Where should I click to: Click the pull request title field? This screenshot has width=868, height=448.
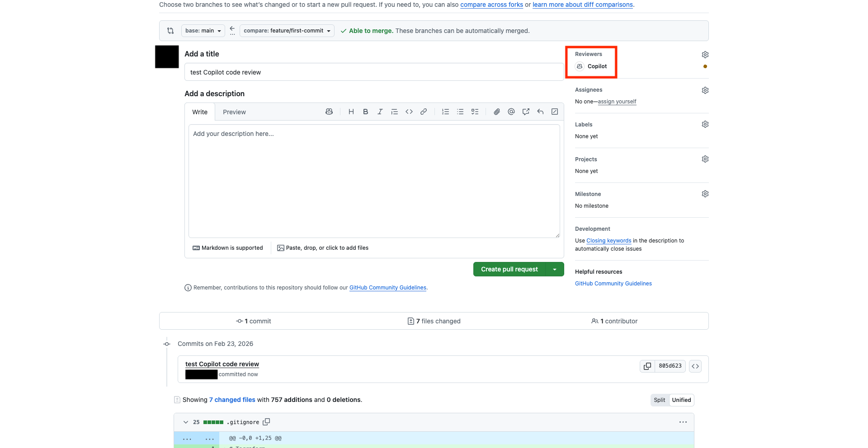[373, 72]
